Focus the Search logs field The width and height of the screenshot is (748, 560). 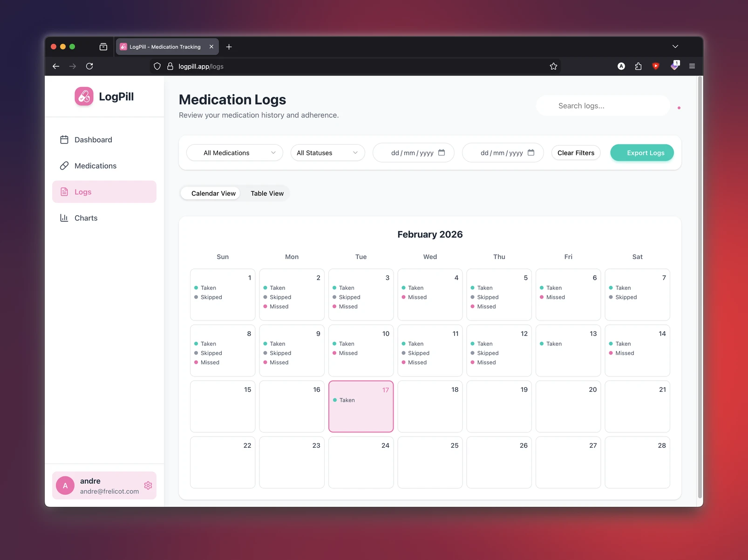pos(603,106)
